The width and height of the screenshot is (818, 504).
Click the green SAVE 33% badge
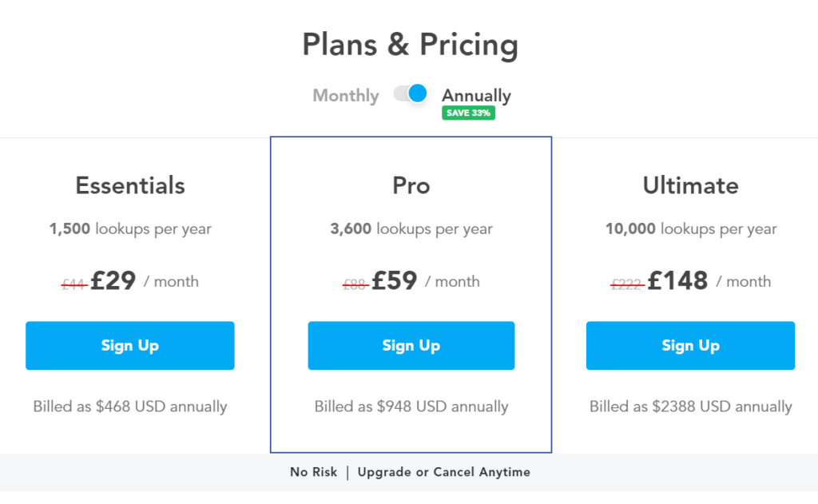pos(468,113)
